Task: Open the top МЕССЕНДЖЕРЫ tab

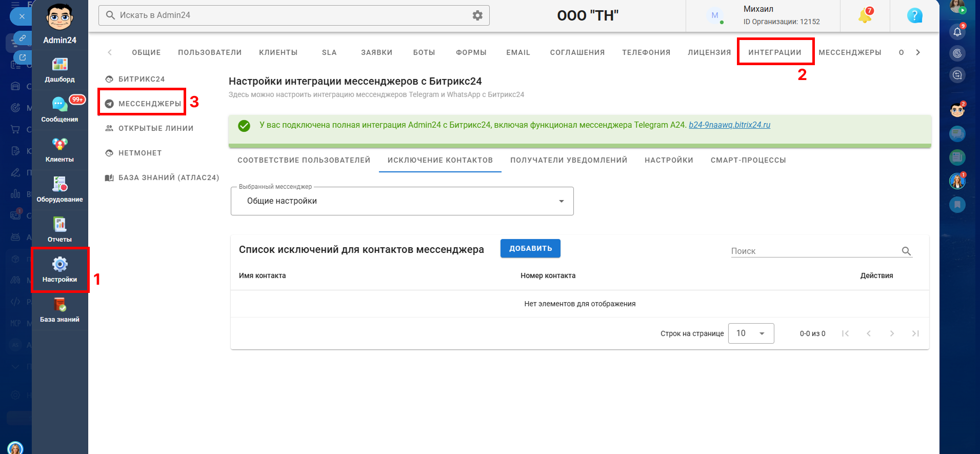Action: coord(850,52)
